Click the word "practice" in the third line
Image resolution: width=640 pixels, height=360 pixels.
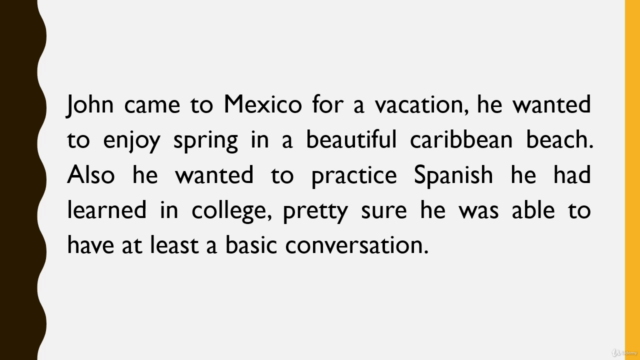354,176
